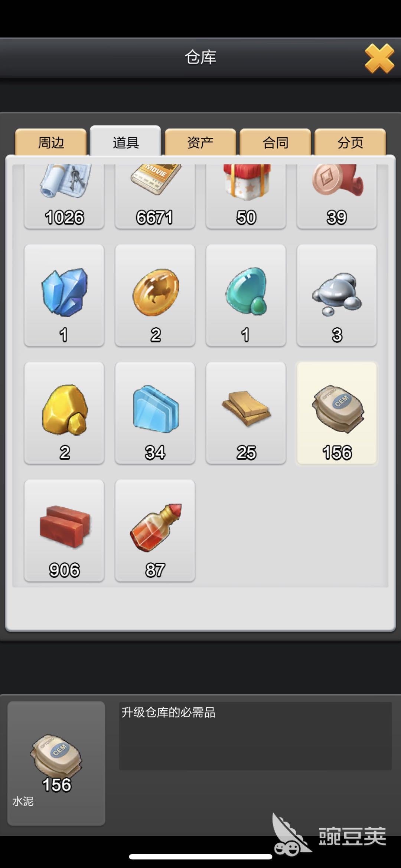
Task: Open the 资产 tab
Action: point(200,142)
